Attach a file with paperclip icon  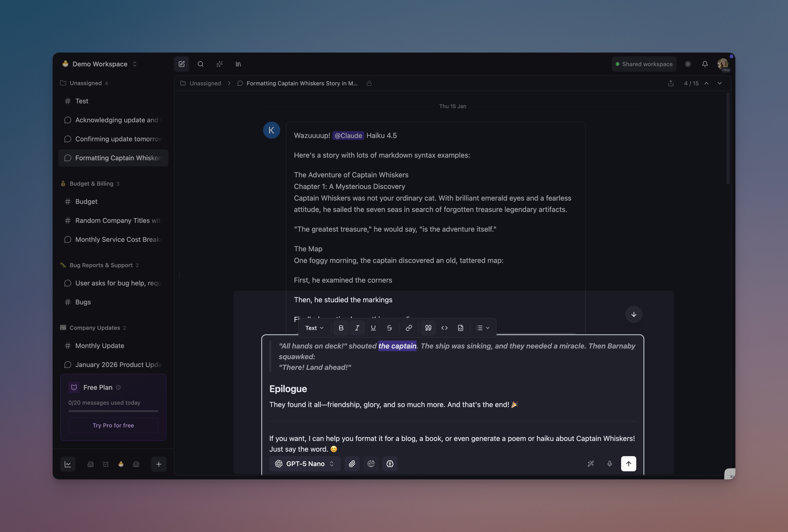(352, 463)
